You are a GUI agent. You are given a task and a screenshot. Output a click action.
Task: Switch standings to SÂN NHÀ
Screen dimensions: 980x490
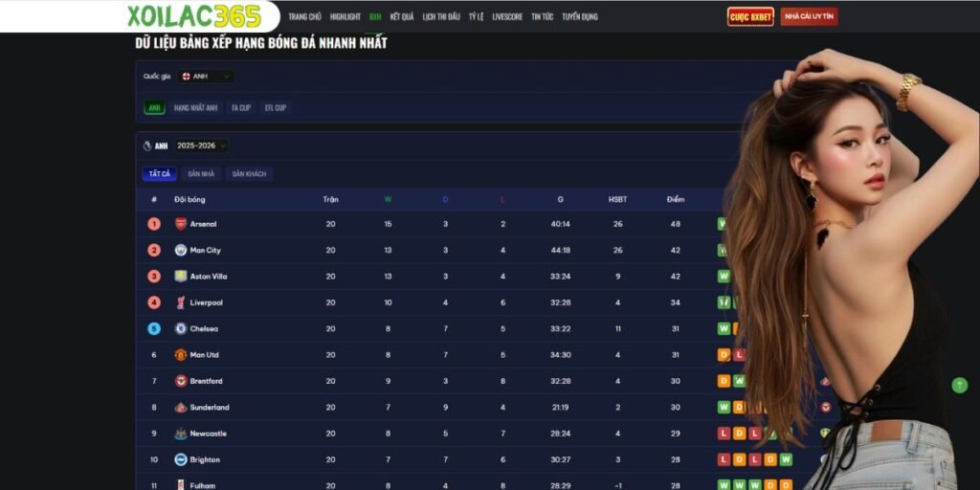pyautogui.click(x=201, y=174)
